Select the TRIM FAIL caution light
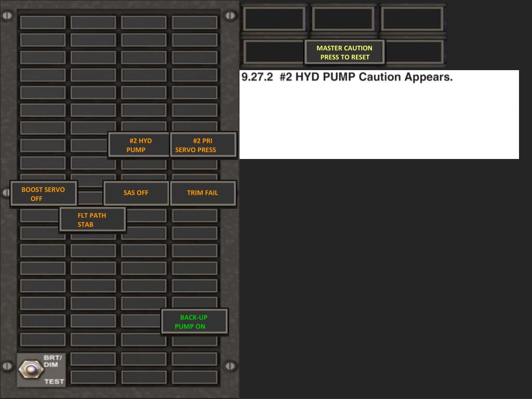The height and width of the screenshot is (399, 532). click(203, 193)
